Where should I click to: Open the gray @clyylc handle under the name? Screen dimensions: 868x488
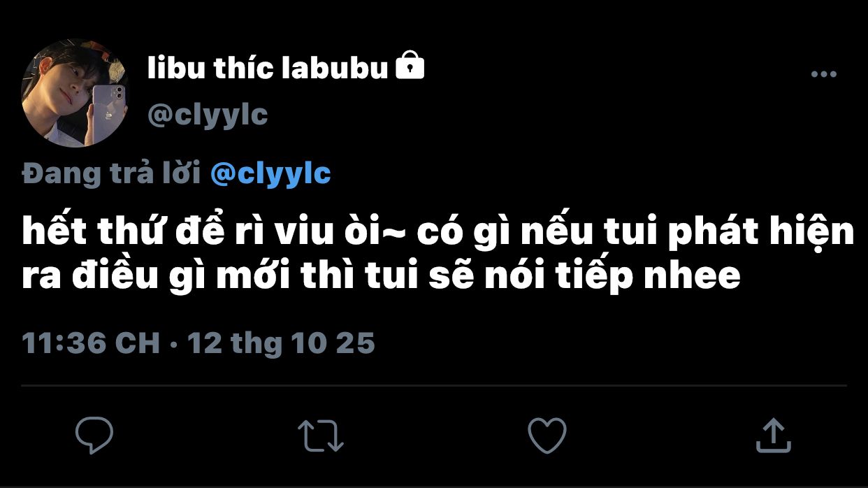(208, 115)
